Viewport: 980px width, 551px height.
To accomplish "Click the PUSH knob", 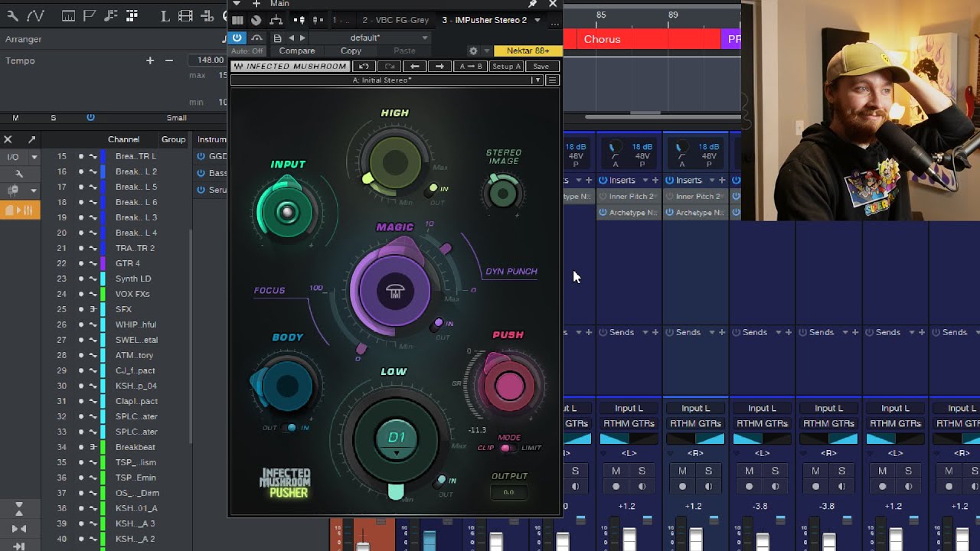I will tap(508, 387).
